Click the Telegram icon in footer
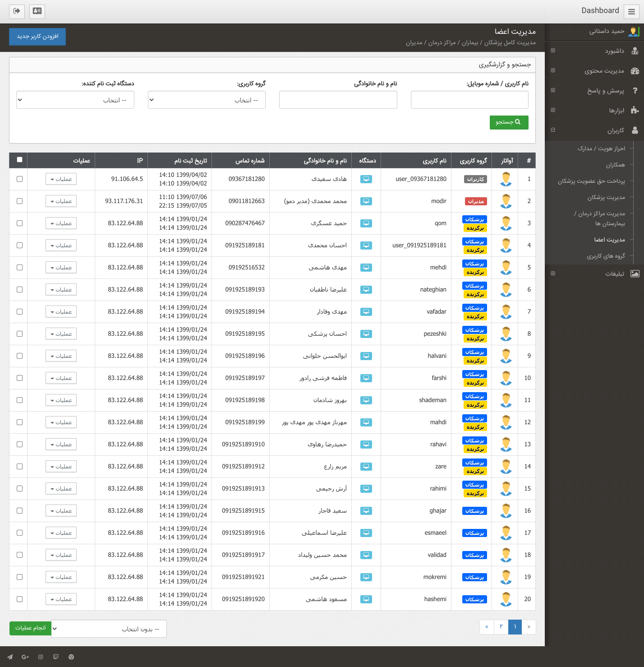The image size is (644, 667). [10, 657]
